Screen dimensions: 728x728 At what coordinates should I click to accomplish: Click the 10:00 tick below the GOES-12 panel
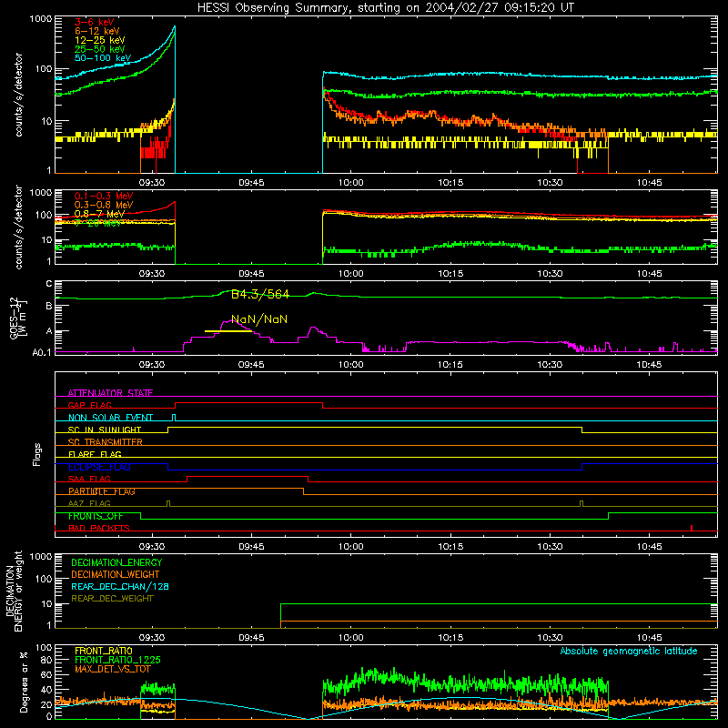pyautogui.click(x=351, y=365)
